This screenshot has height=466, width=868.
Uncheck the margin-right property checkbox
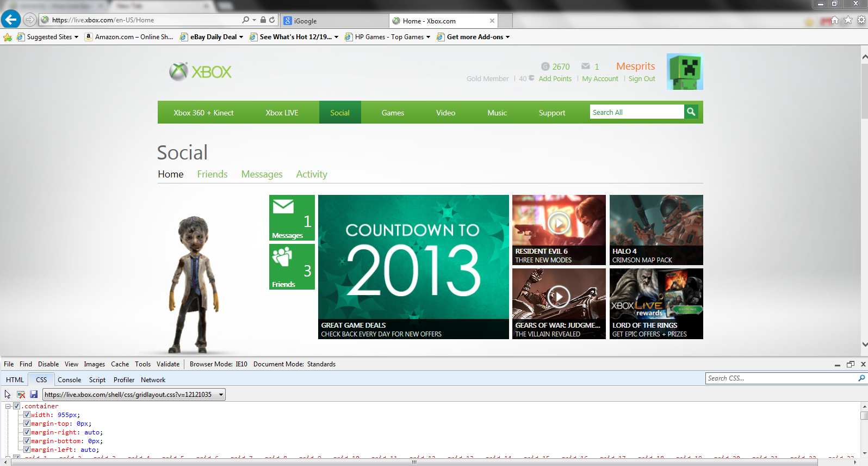coord(27,432)
